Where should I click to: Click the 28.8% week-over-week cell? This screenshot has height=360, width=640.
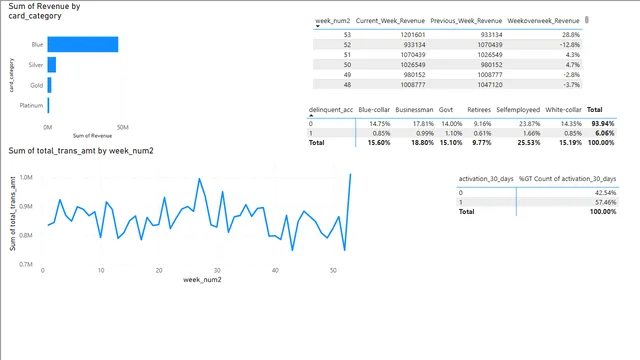point(571,35)
